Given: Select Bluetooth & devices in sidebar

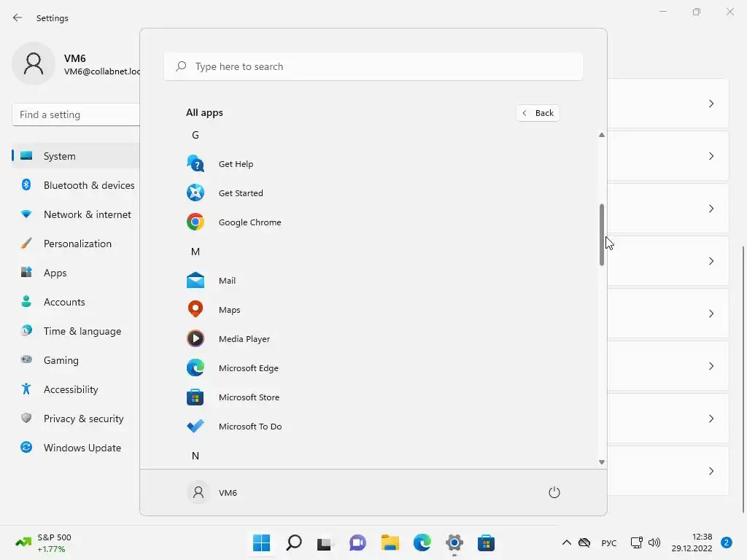Looking at the screenshot, I should [76, 185].
